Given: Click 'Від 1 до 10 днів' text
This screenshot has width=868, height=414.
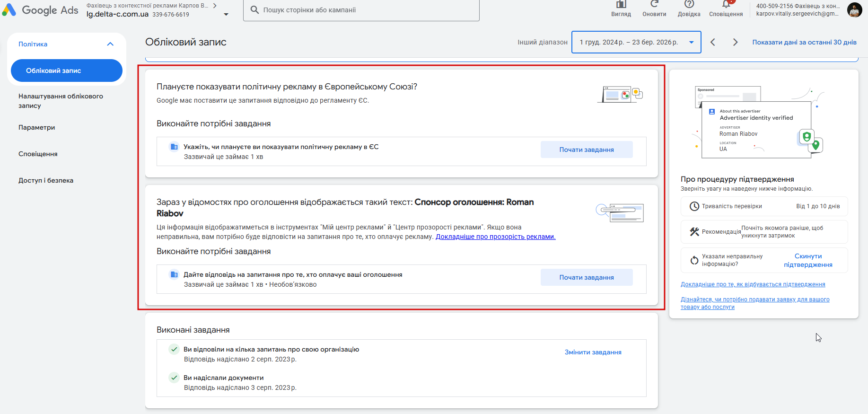Looking at the screenshot, I should (x=818, y=206).
